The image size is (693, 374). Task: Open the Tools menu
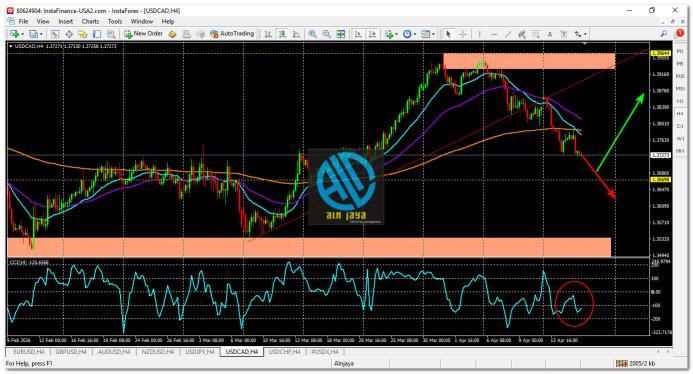tap(115, 21)
